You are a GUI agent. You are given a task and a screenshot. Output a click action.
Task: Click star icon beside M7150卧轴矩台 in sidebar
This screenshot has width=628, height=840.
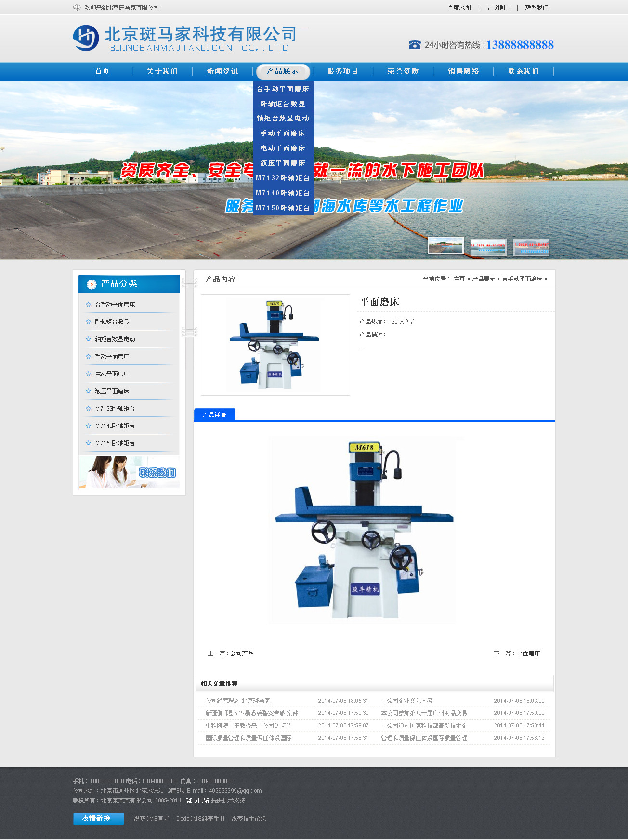coord(88,443)
